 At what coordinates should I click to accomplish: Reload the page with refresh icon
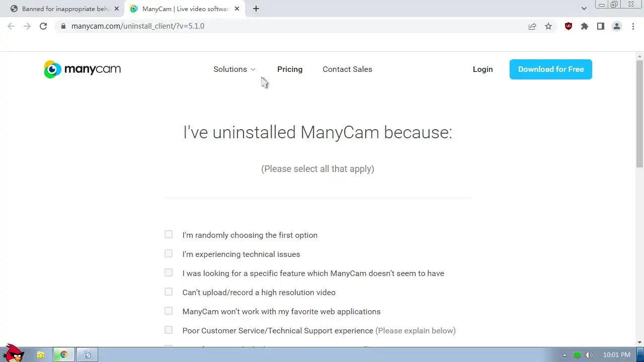[43, 26]
